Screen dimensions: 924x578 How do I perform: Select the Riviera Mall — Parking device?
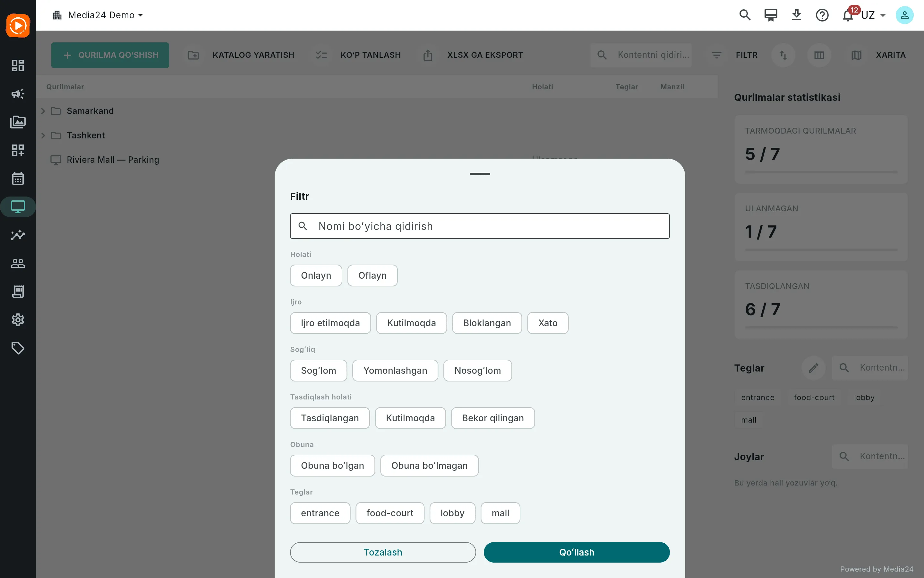coord(113,160)
